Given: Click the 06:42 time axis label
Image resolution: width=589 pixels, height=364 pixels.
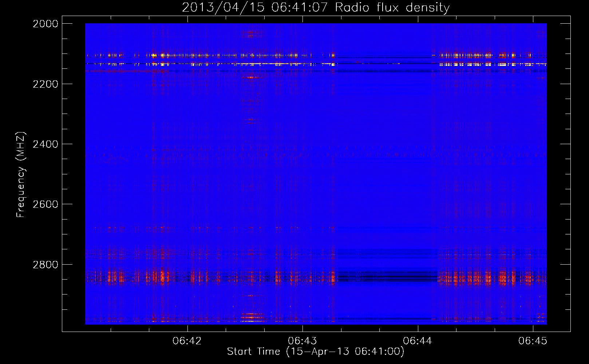Looking at the screenshot, I should (187, 341).
